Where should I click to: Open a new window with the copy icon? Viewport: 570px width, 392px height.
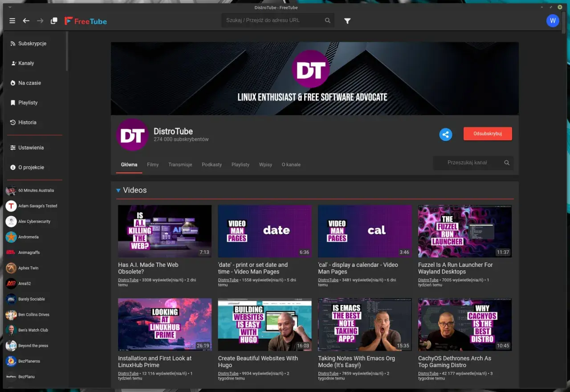pyautogui.click(x=54, y=21)
